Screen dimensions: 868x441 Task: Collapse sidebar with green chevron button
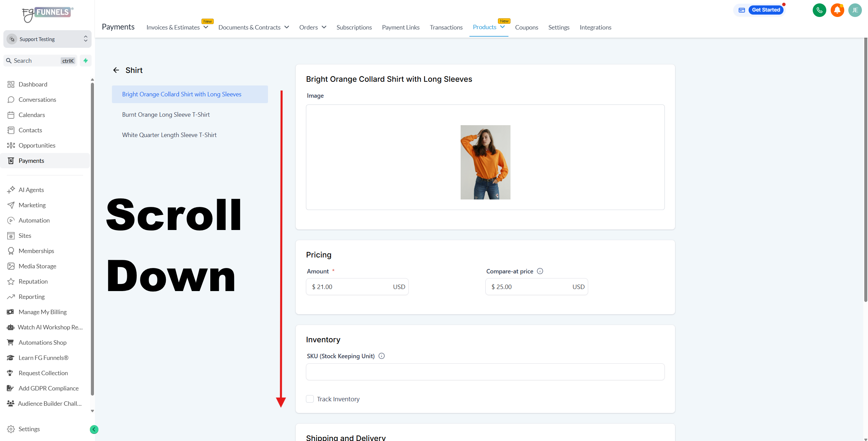[x=94, y=429]
